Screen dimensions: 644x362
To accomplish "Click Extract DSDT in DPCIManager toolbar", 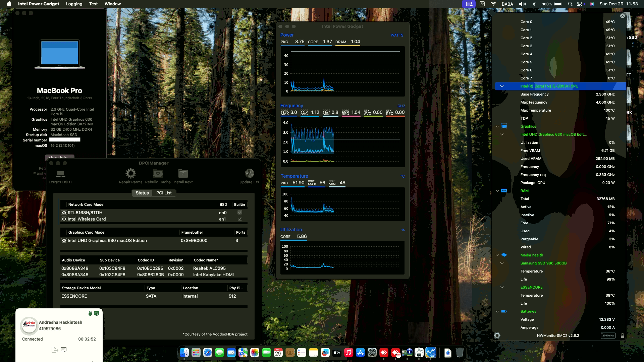I will point(60,175).
